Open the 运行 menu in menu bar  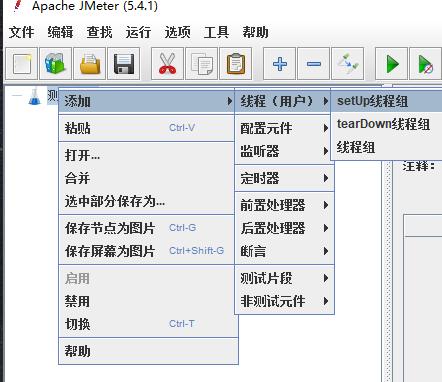138,32
